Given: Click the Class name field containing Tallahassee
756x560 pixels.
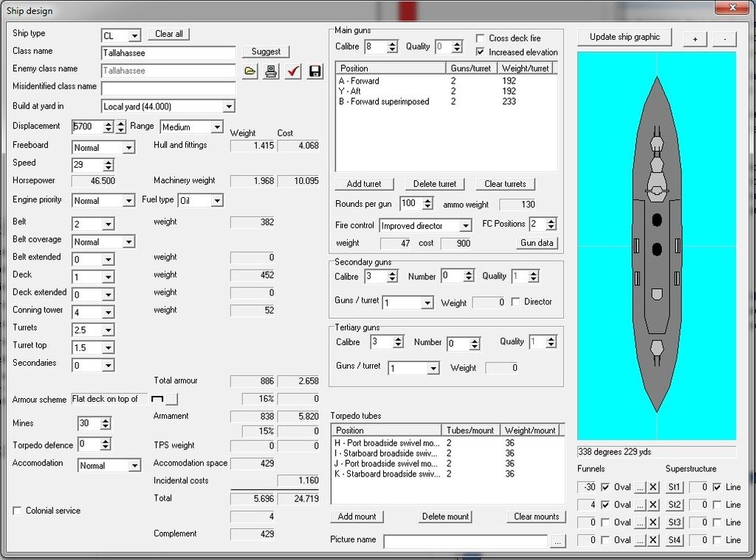Looking at the screenshot, I should (168, 53).
